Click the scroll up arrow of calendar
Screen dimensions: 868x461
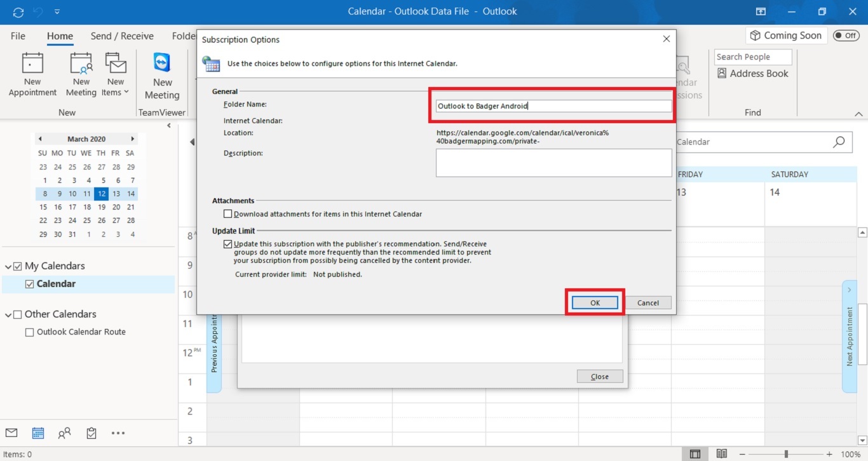pyautogui.click(x=862, y=232)
